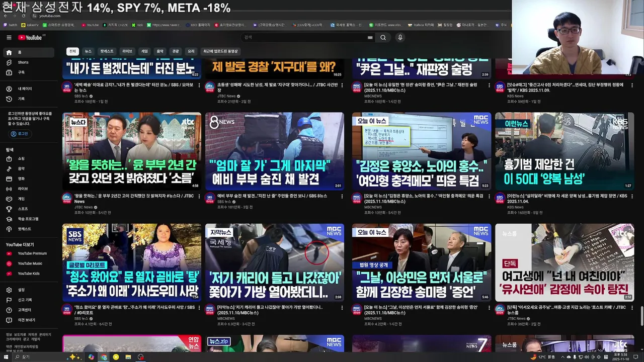Open '왕을 뜻하는..' JTBC video thumbnail
644x362 pixels.
(132, 151)
